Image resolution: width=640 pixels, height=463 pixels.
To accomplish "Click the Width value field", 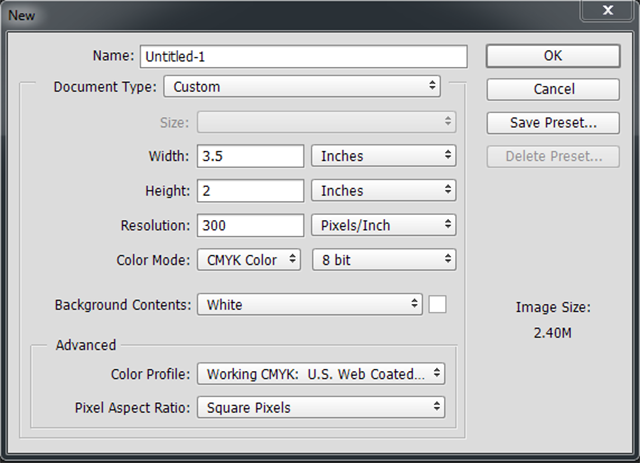I will (x=251, y=156).
